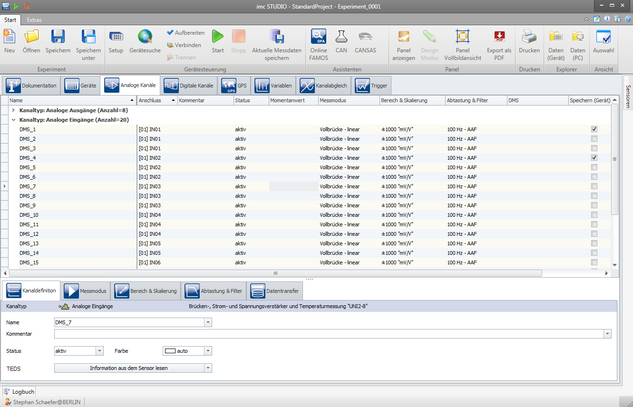Click the Drucken print icon
Viewport: 633px width, 407px height.
(530, 38)
